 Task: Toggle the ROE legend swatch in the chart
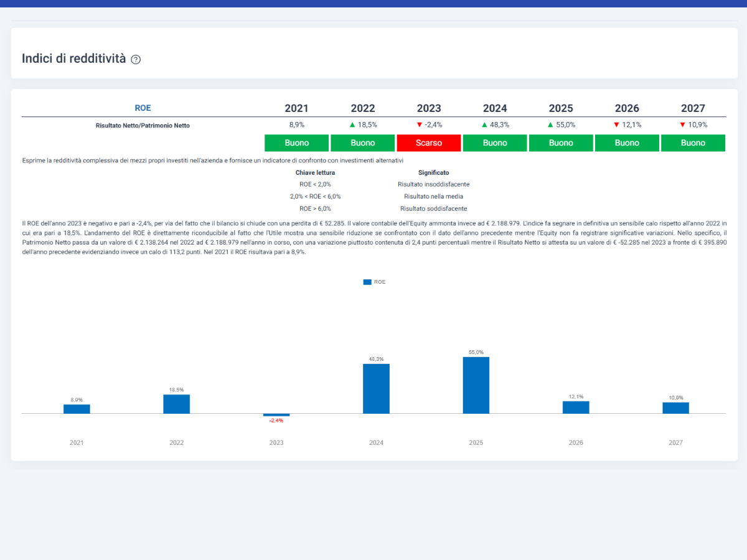tap(367, 282)
